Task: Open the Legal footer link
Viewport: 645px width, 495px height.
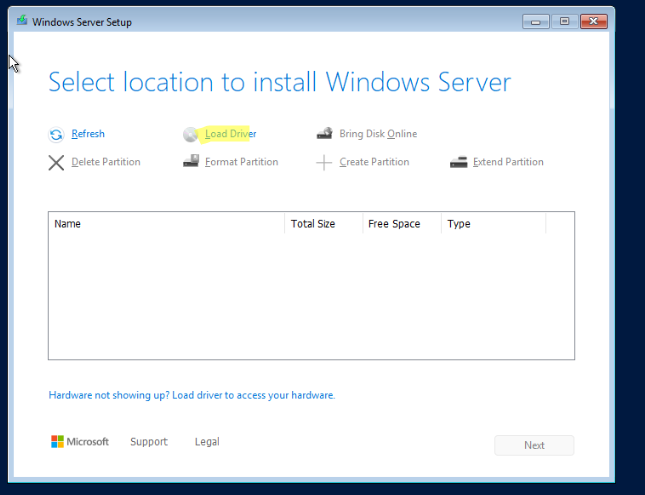Action: point(207,442)
